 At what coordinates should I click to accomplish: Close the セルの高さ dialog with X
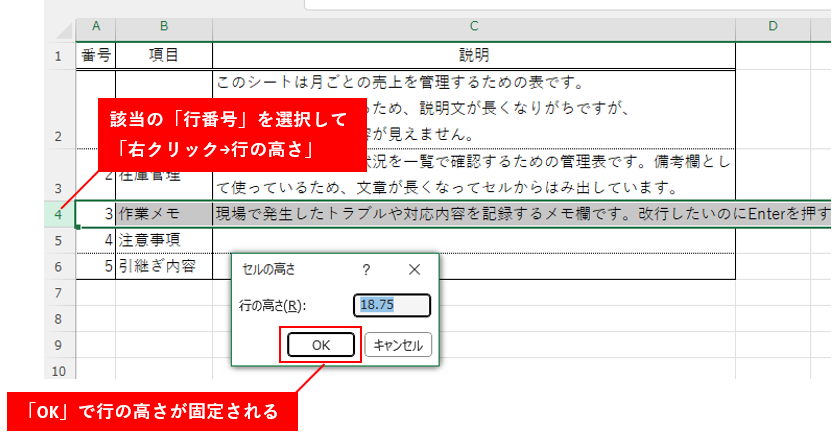coord(414,270)
